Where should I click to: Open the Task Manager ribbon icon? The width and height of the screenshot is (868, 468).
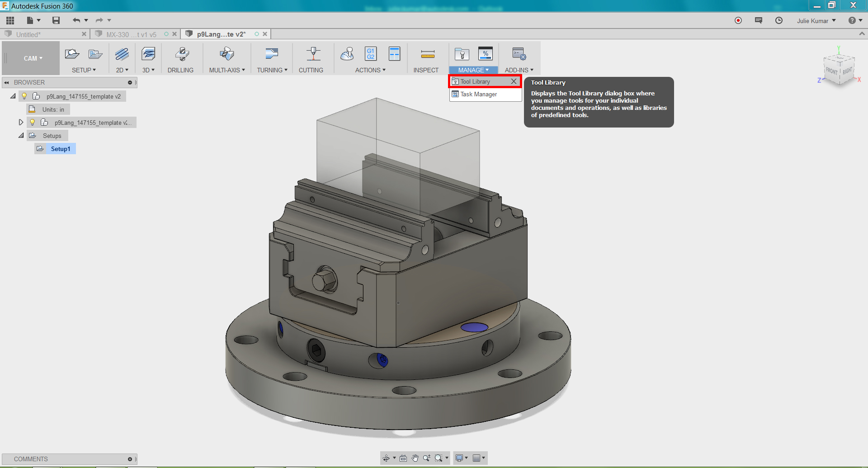[x=486, y=54]
